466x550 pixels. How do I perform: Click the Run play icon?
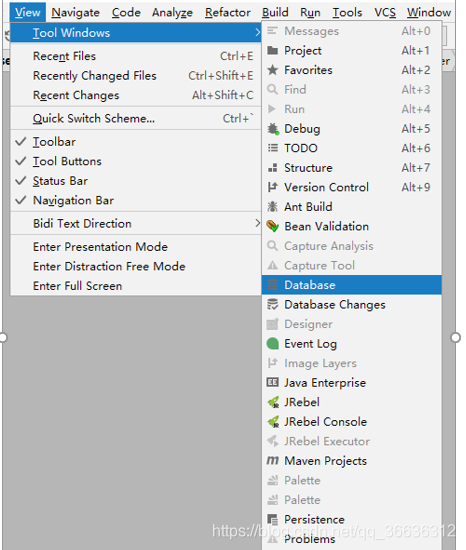[272, 109]
